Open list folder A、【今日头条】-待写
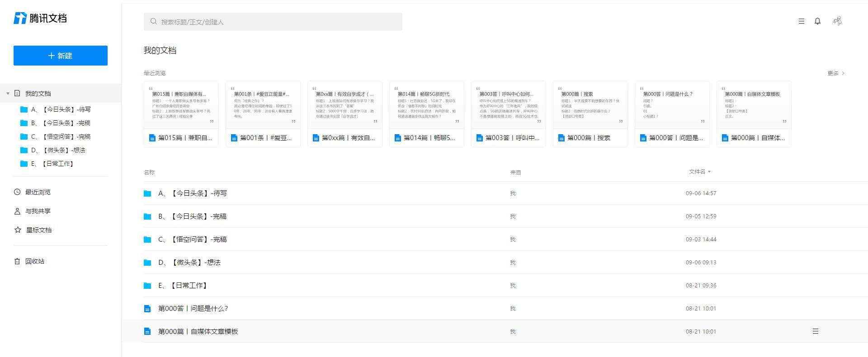Viewport: 868px width, 357px height. (x=193, y=193)
